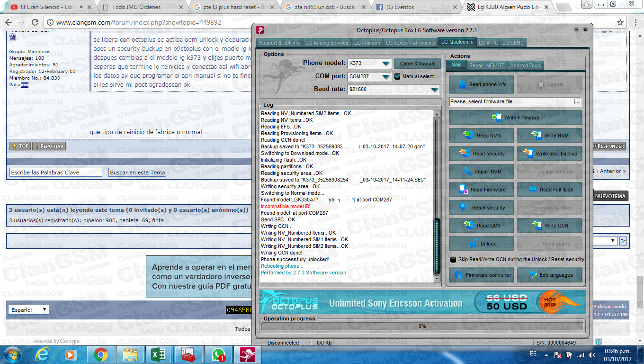Click the Ir button beside forum jump
The image size is (644, 364).
pos(623,241)
